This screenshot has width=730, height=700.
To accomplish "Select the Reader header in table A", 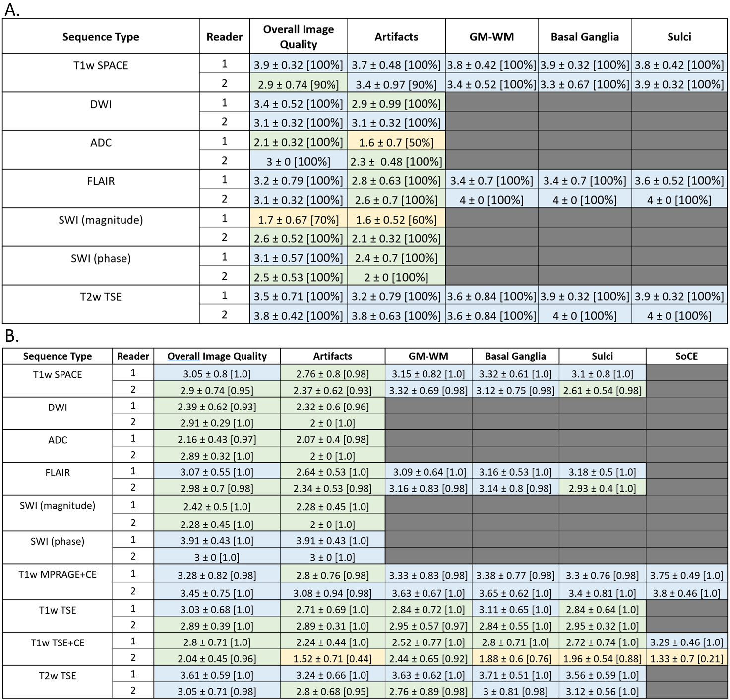I will [x=224, y=37].
